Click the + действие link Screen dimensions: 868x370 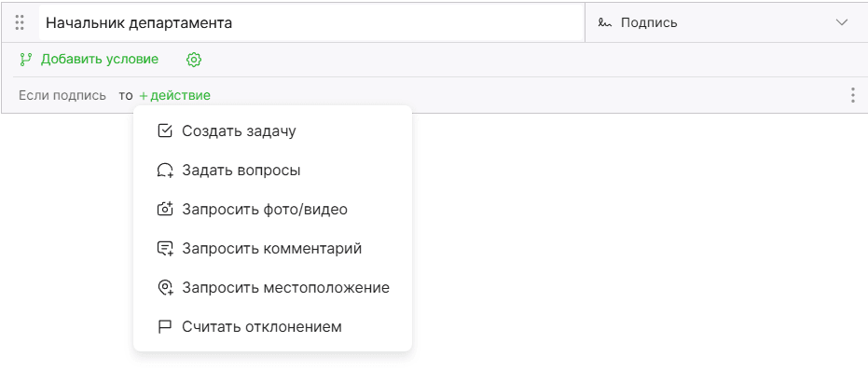[174, 96]
